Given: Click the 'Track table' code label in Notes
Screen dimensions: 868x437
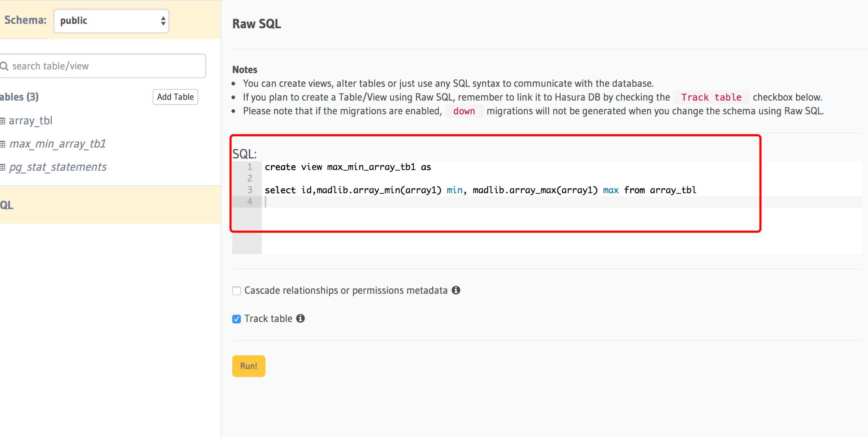Looking at the screenshot, I should coord(711,97).
